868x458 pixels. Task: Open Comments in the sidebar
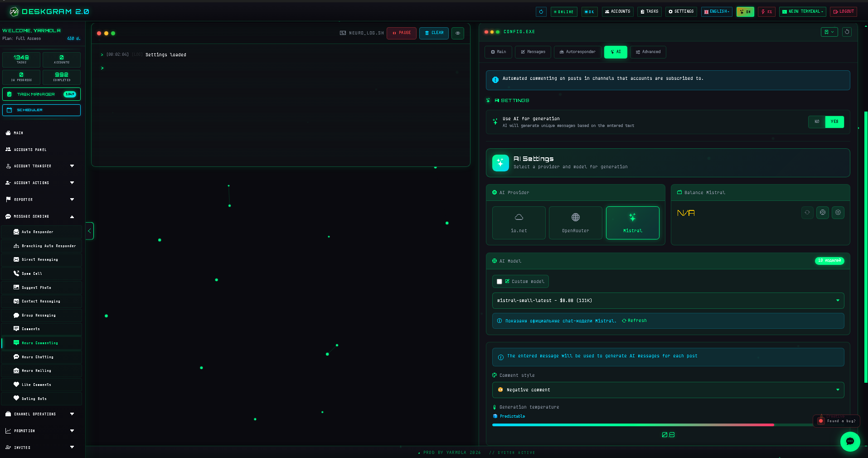[41, 329]
